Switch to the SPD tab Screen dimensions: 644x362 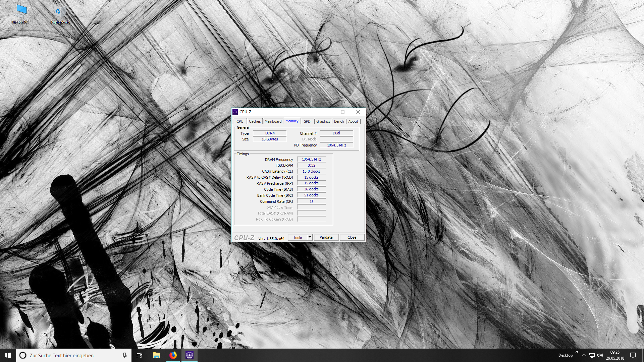(307, 121)
